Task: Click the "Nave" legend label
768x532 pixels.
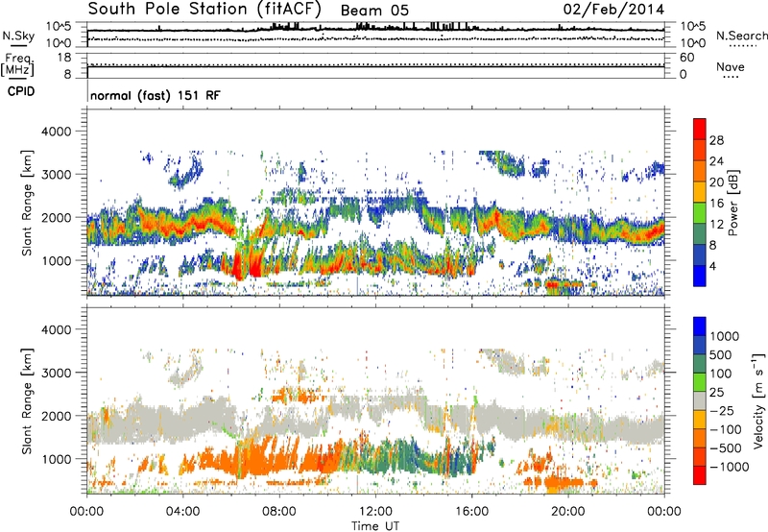Action: pos(731,66)
